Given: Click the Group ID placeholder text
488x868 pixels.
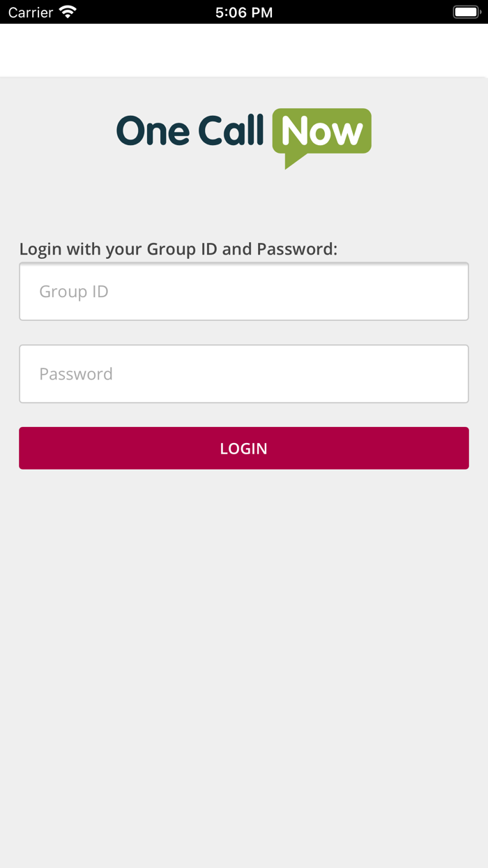Looking at the screenshot, I should [x=74, y=292].
